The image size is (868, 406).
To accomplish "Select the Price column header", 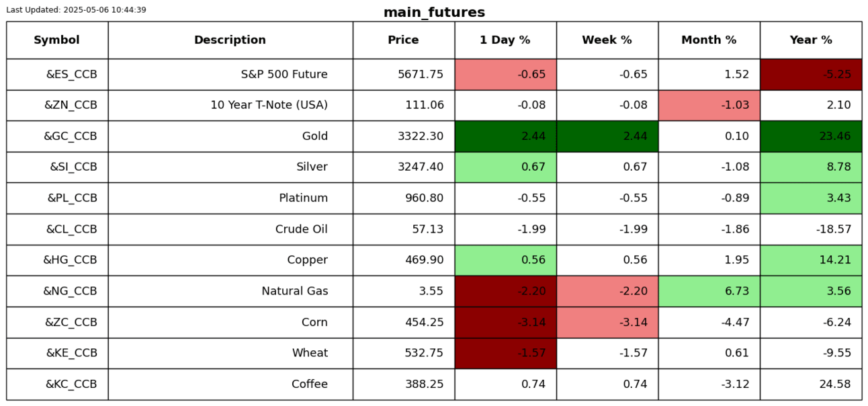I will pyautogui.click(x=403, y=40).
